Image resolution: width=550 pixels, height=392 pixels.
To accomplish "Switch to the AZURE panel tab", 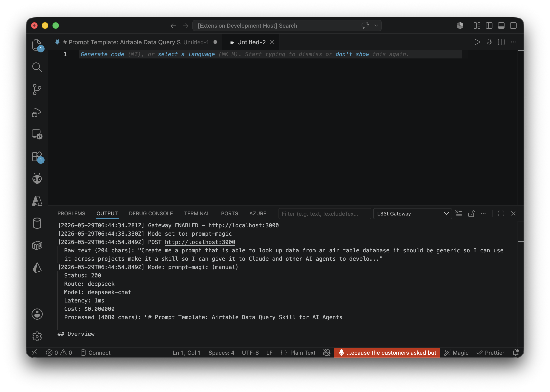I will click(258, 214).
